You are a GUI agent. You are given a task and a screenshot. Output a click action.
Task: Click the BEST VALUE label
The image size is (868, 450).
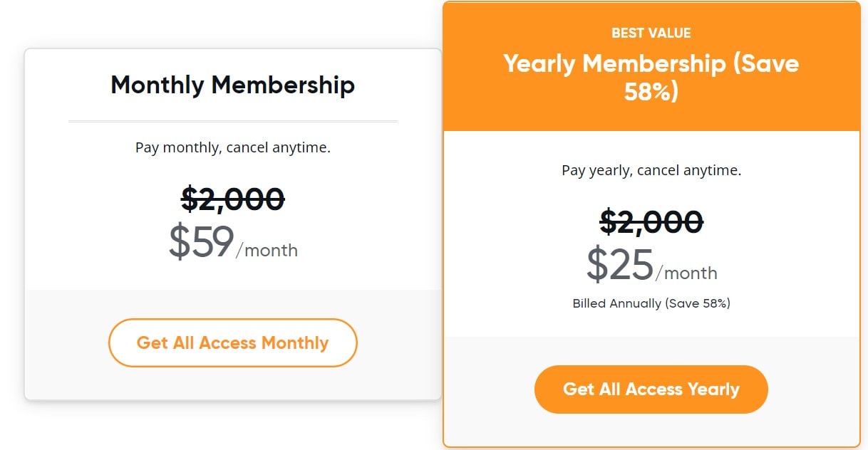point(651,33)
